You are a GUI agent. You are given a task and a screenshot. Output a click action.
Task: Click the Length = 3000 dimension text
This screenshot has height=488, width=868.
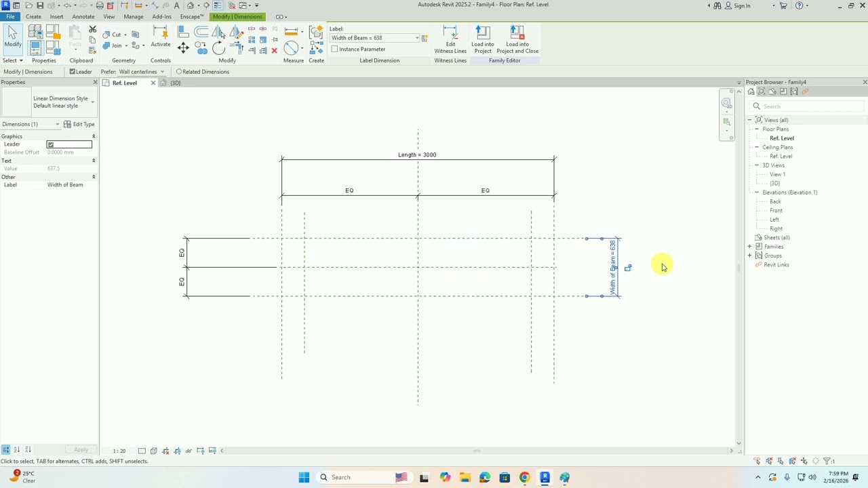pos(417,155)
